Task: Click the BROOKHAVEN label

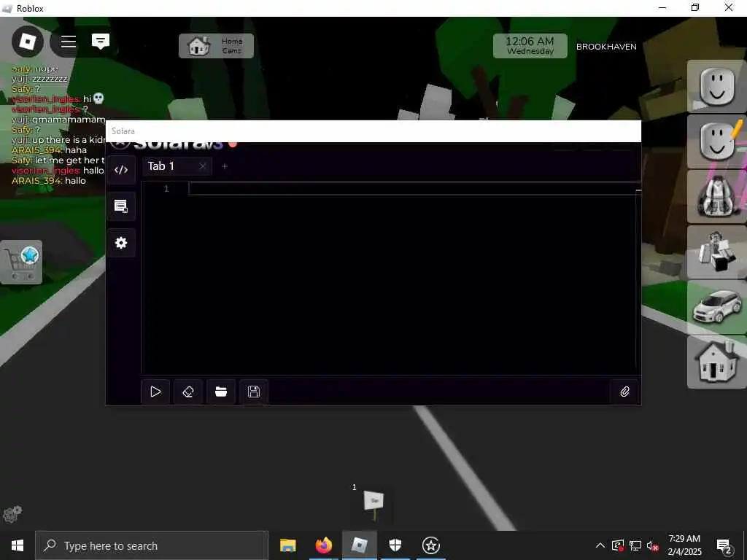Action: pos(606,47)
